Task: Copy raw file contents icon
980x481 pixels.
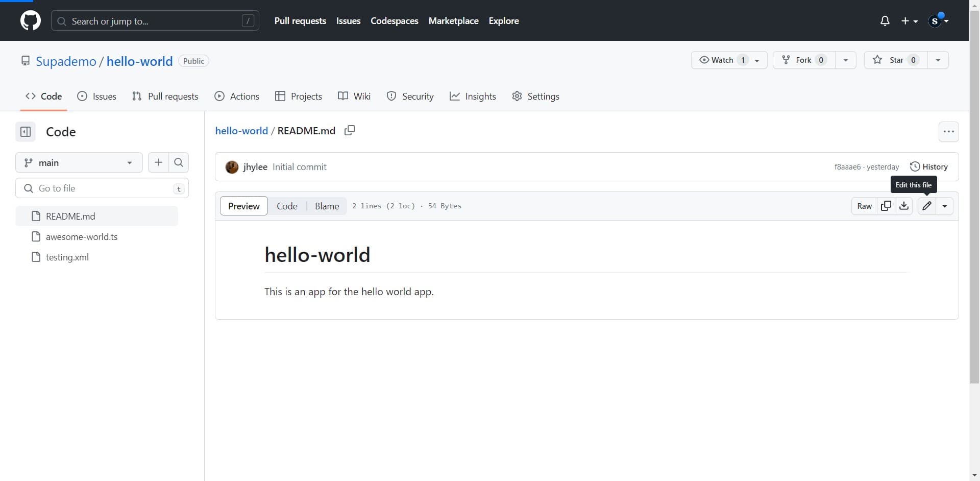Action: point(886,206)
